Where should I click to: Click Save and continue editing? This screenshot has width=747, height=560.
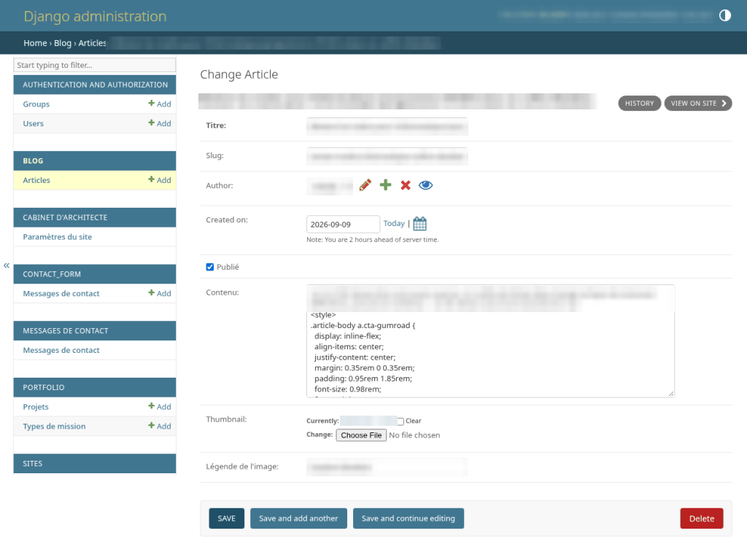[409, 518]
